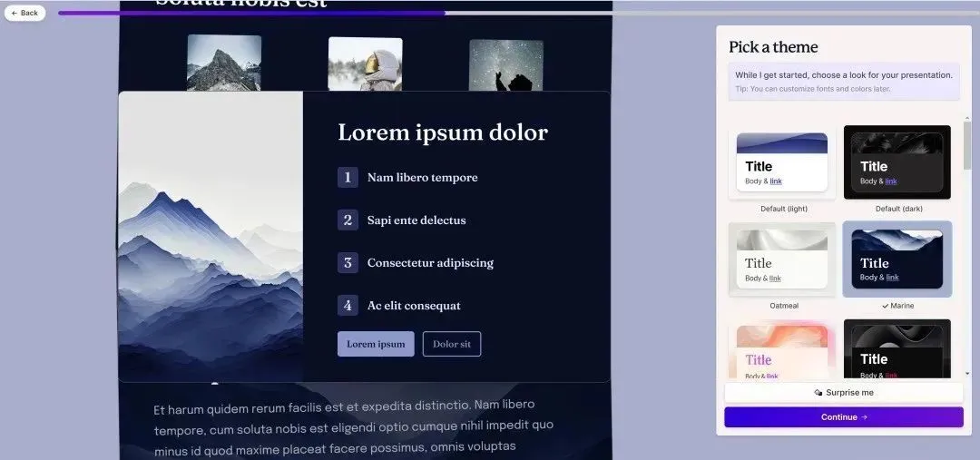Click the blue mountains illustration
The height and width of the screenshot is (460, 980).
(211, 236)
